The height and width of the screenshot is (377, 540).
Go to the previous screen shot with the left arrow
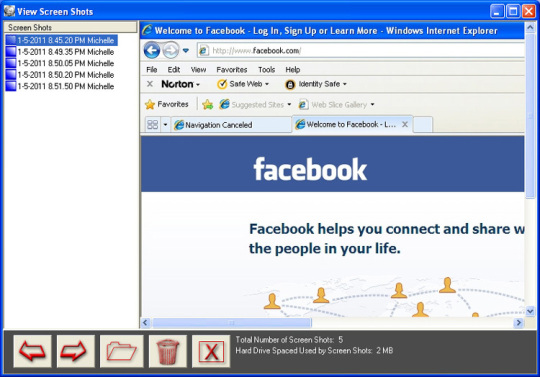(32, 351)
